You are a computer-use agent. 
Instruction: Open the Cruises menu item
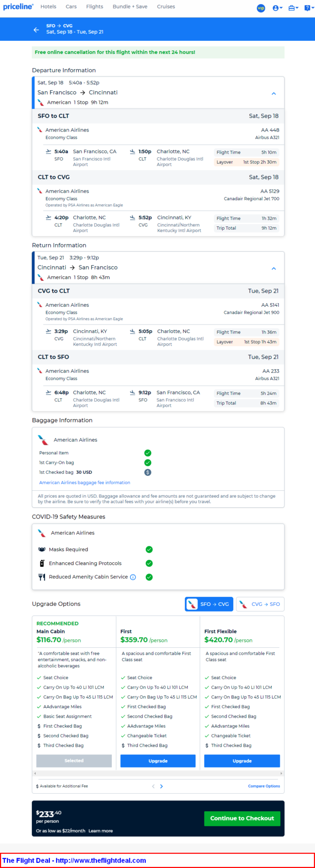[x=166, y=7]
